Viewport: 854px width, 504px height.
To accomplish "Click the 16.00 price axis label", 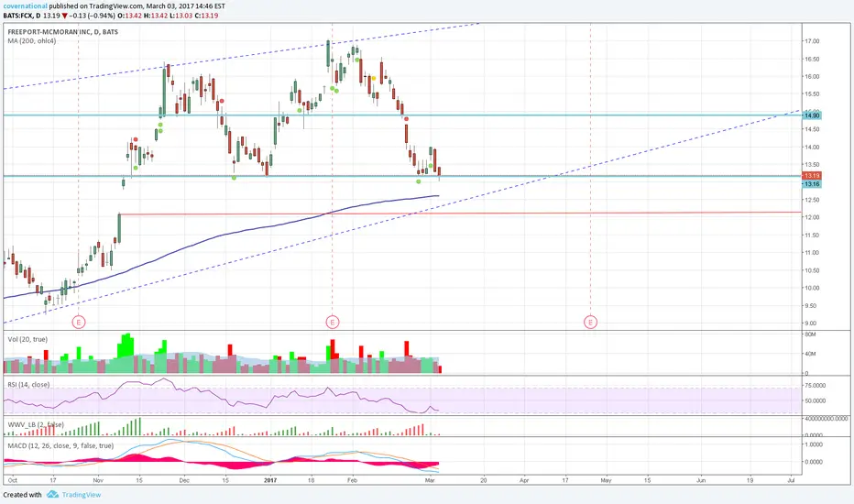I will [x=812, y=77].
